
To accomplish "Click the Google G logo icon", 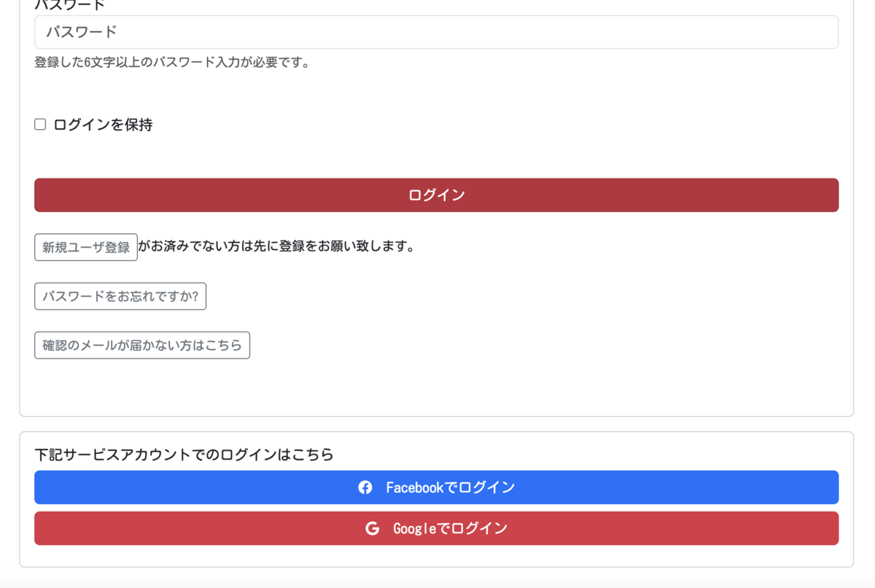I will (373, 528).
